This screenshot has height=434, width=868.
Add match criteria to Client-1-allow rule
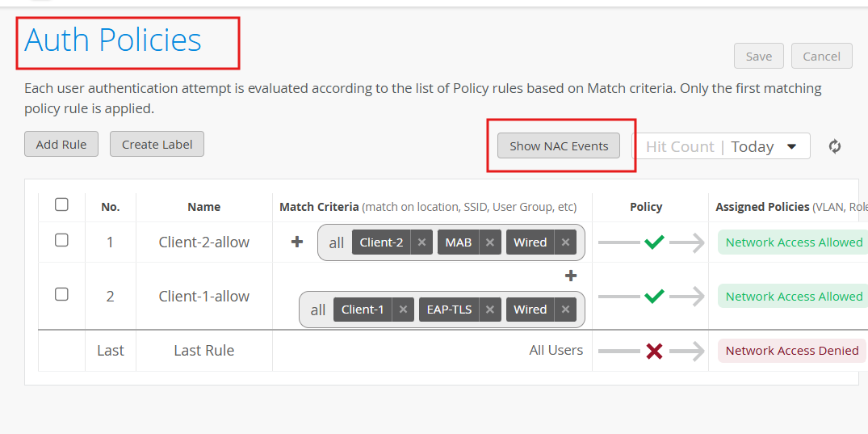[x=571, y=276]
